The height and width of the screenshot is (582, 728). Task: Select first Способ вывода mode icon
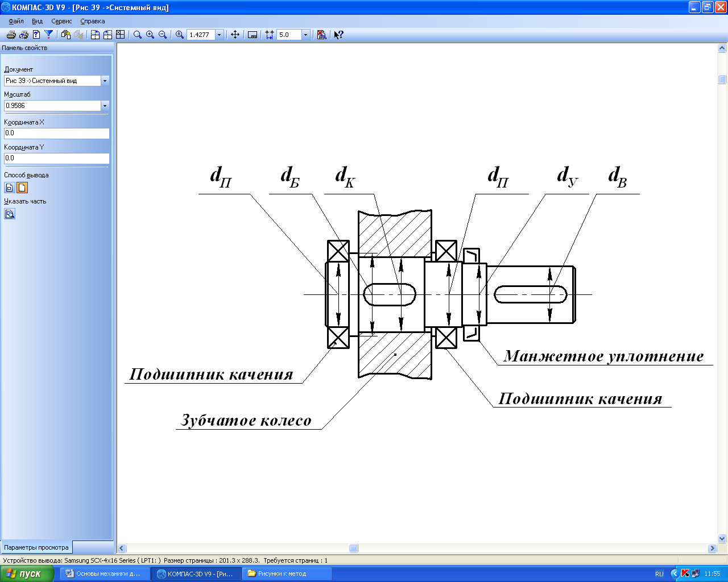pyautogui.click(x=10, y=188)
